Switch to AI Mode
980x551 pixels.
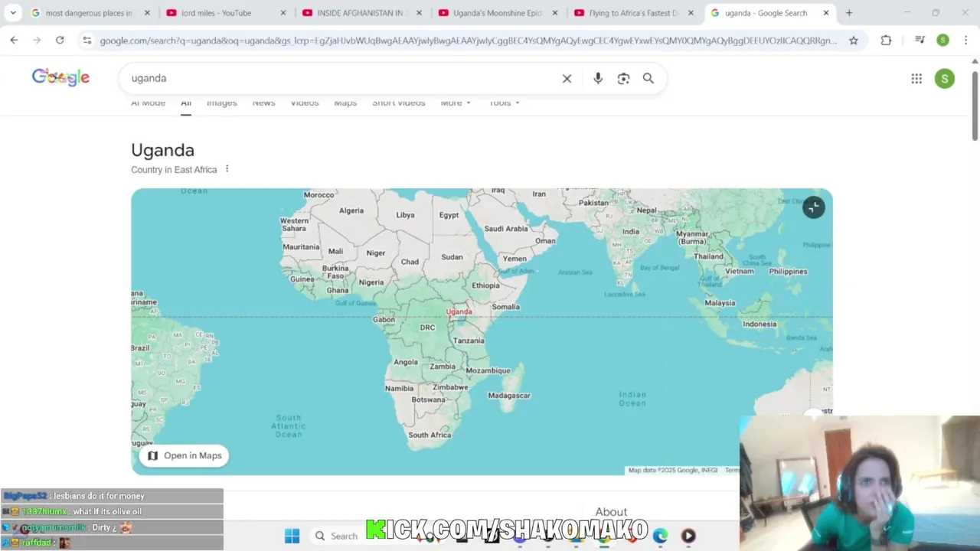click(148, 103)
